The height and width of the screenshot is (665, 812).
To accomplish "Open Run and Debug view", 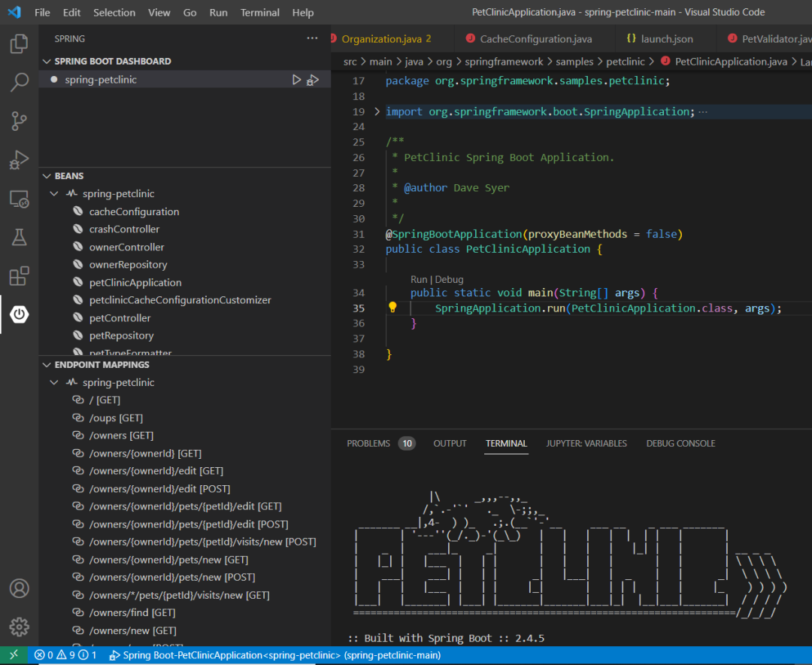I will click(x=19, y=159).
